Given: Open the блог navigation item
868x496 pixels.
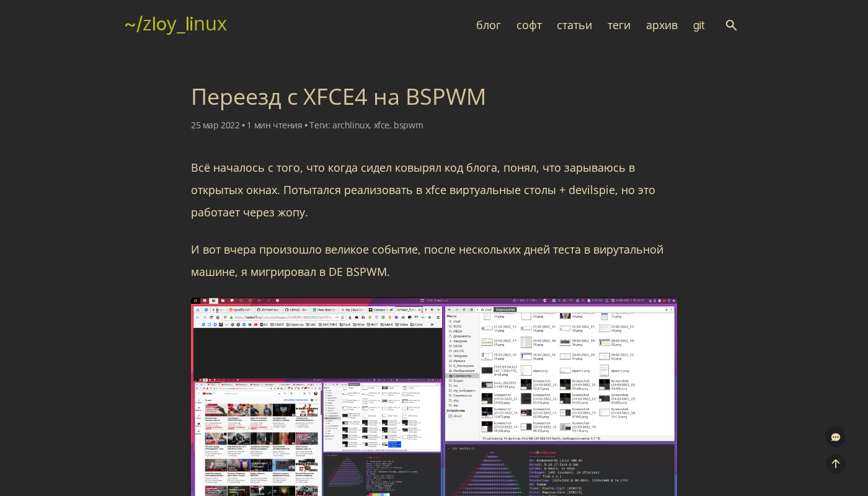Looking at the screenshot, I should [x=488, y=25].
